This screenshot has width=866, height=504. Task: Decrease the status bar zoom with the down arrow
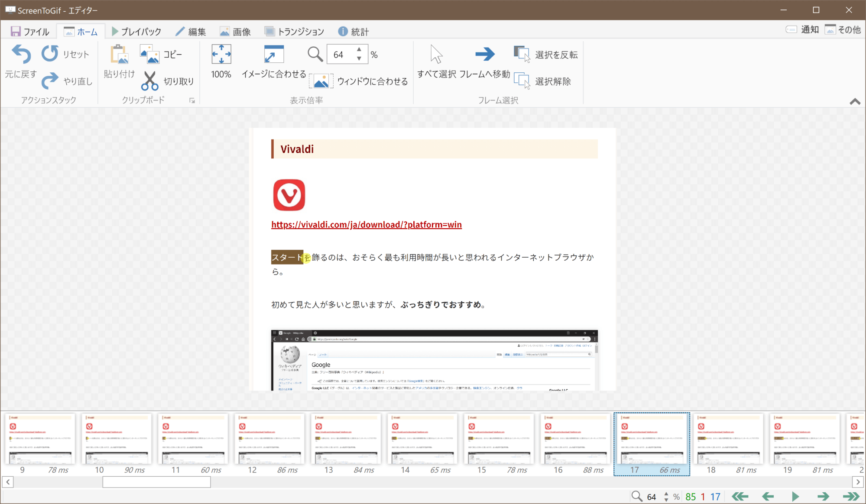(x=666, y=500)
